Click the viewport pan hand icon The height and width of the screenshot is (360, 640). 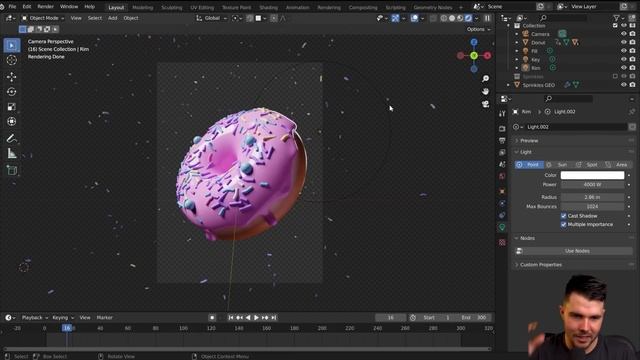click(485, 91)
